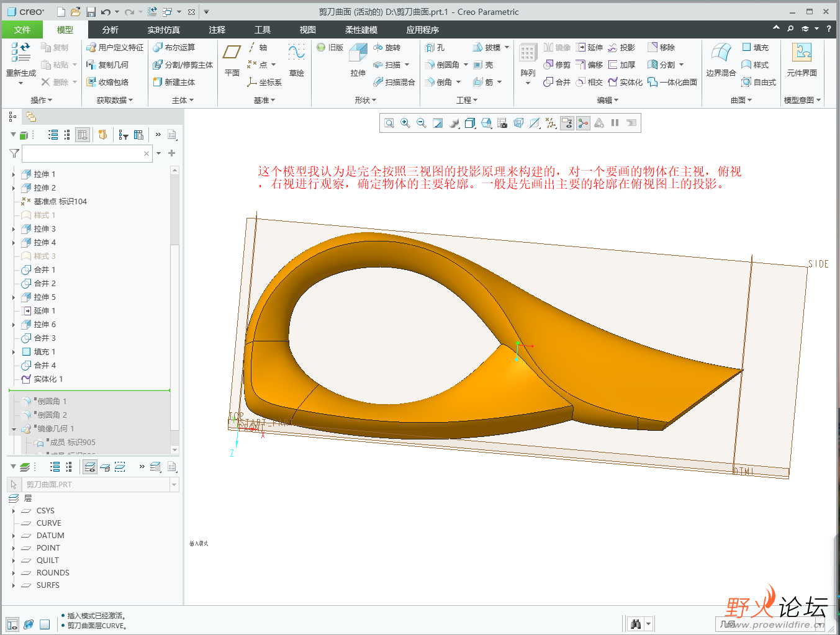The width and height of the screenshot is (840, 635).
Task: Switch to the 分析 ribbon tab
Action: pos(111,30)
